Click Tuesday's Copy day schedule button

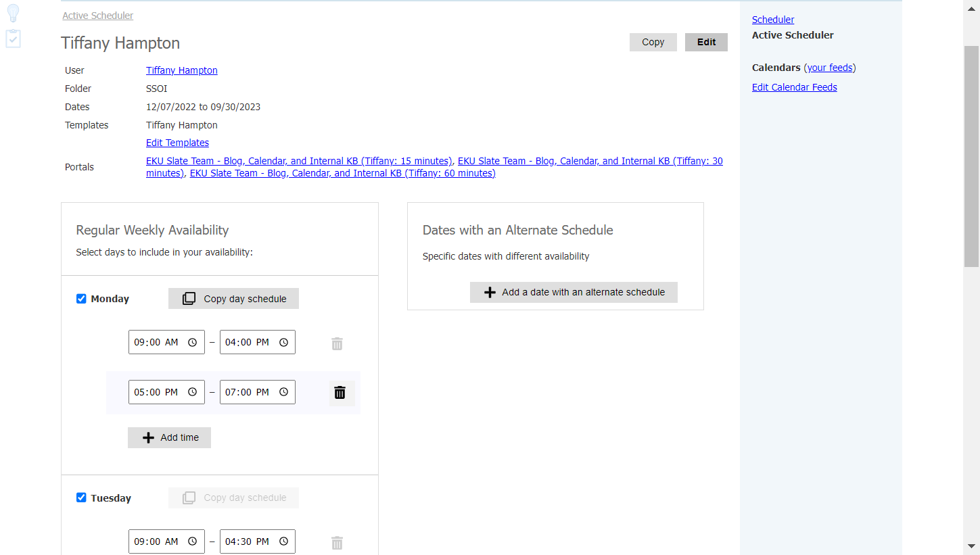[233, 498]
